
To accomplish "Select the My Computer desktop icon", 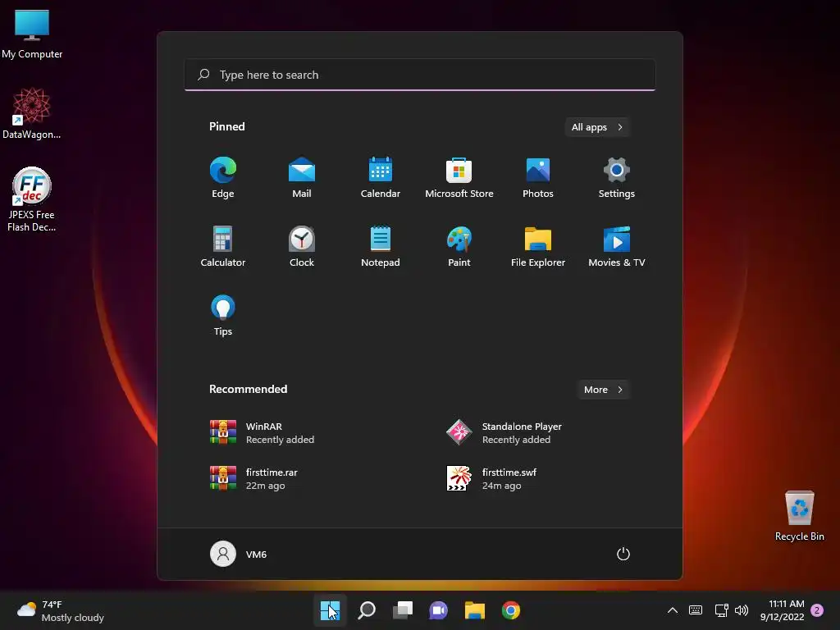I will [32, 34].
